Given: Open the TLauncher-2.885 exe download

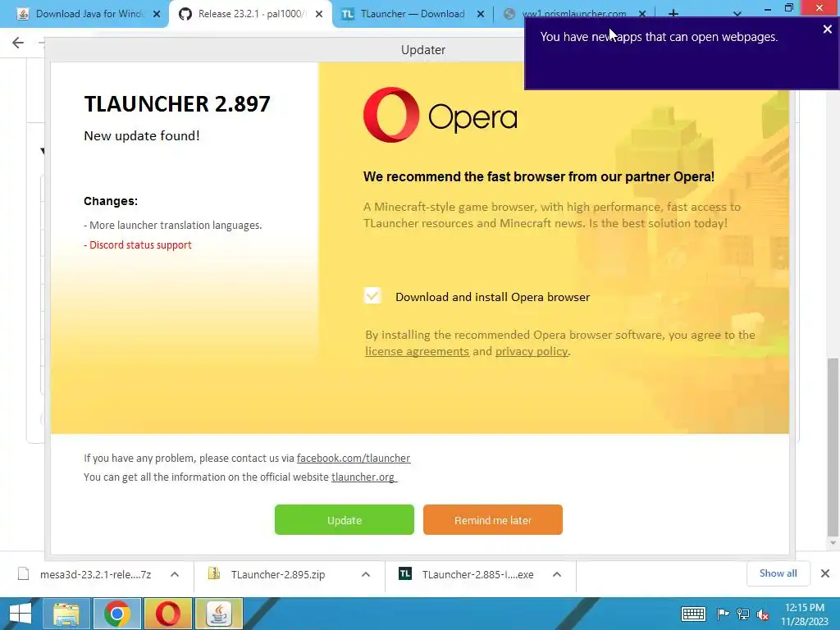Looking at the screenshot, I should (477, 574).
